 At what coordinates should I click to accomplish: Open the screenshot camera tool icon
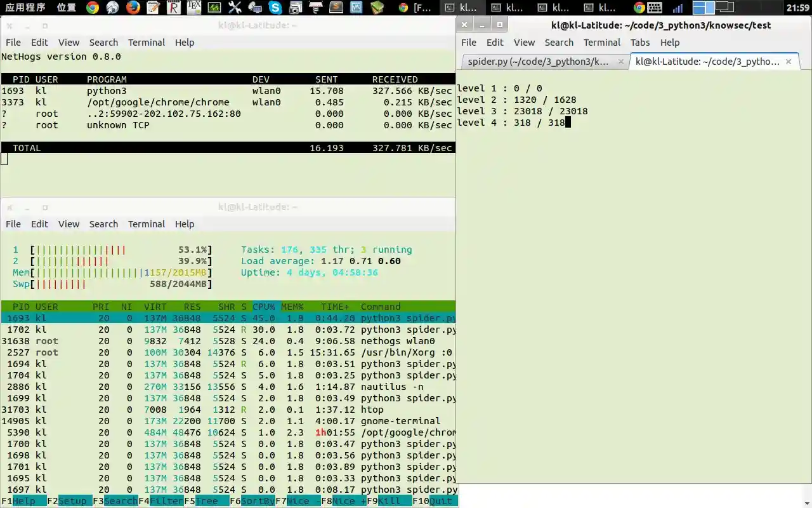tap(296, 8)
